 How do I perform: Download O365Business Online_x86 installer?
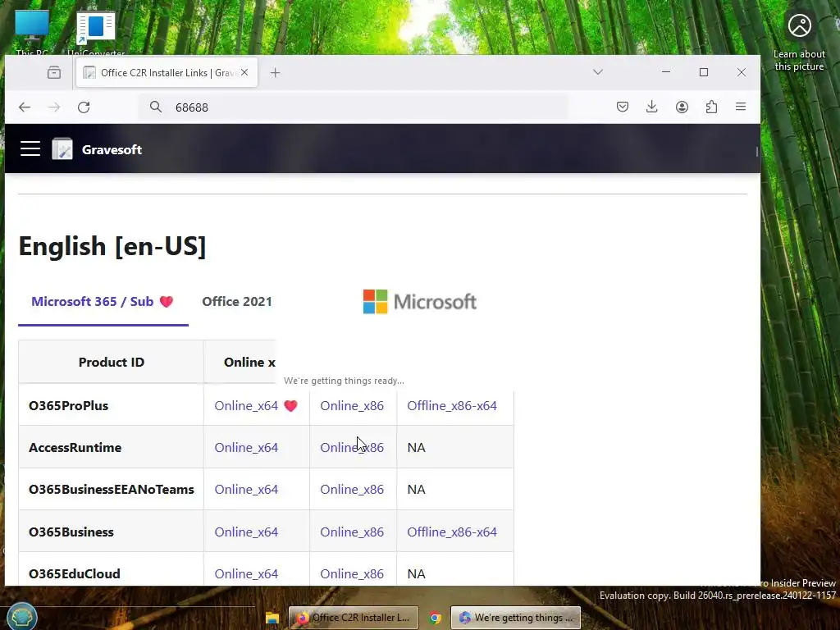352,532
